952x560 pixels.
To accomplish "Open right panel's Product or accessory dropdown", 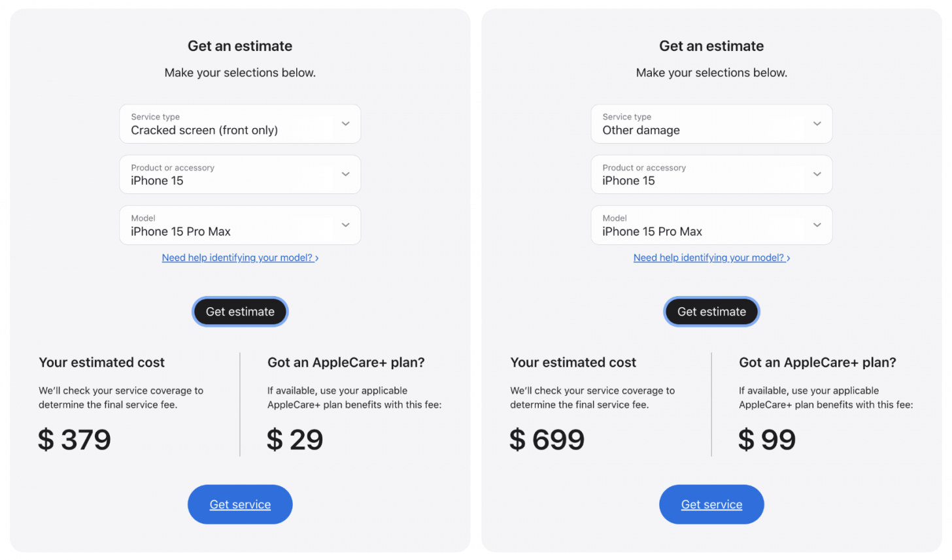I will click(711, 174).
